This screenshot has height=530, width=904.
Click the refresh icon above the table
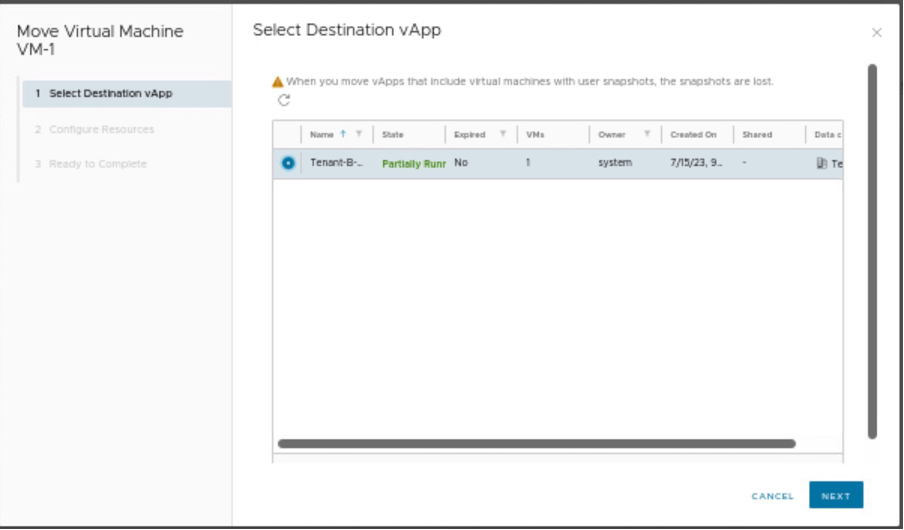tap(284, 100)
